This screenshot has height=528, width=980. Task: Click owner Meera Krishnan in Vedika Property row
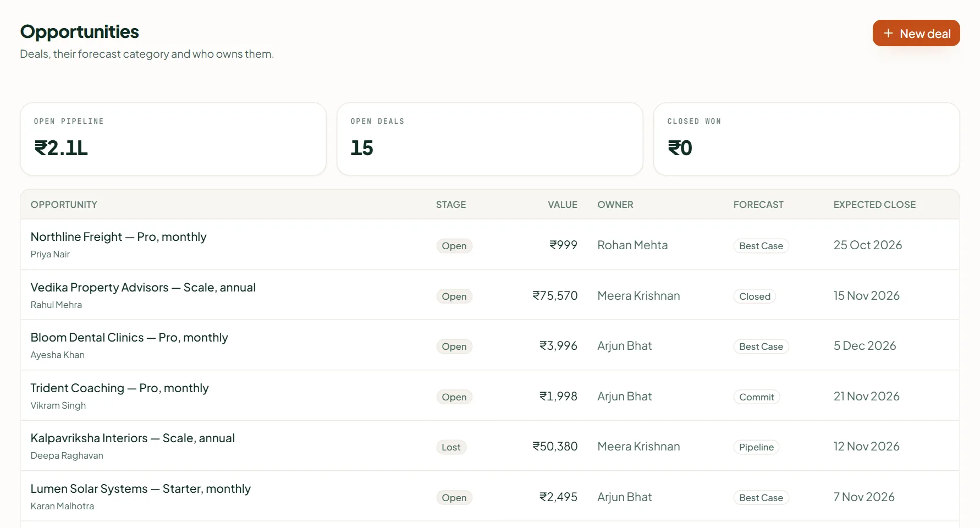(638, 296)
